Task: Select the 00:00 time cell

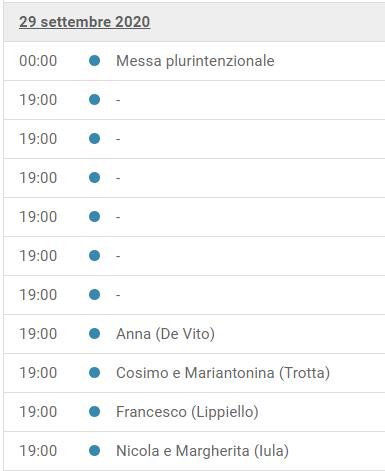Action: click(38, 61)
